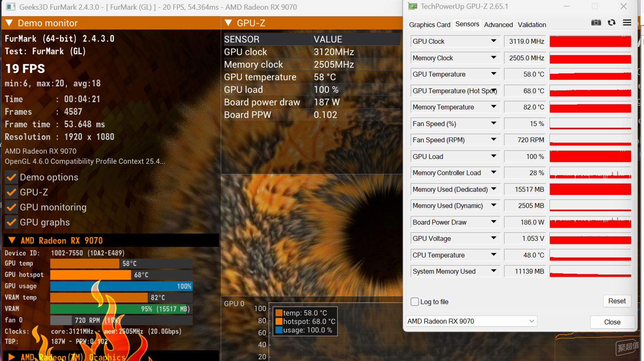Open the GPU Clock sensor dropdown
The height and width of the screenshot is (361, 644).
coord(493,41)
